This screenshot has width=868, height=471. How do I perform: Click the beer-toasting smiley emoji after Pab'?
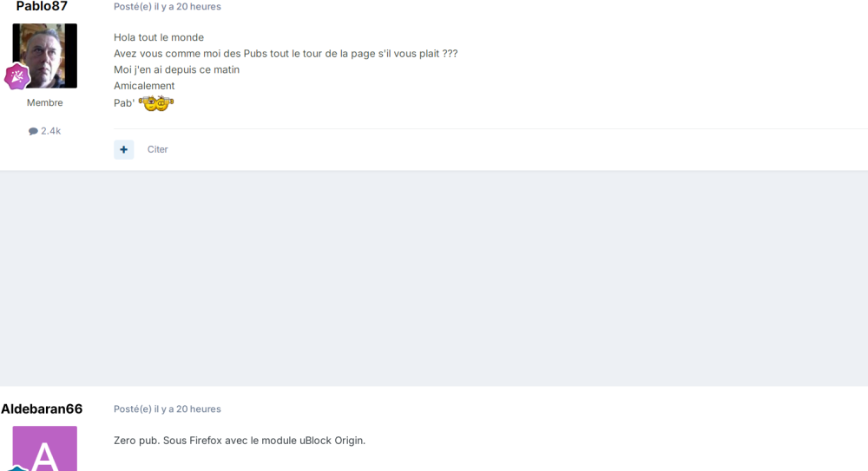156,103
